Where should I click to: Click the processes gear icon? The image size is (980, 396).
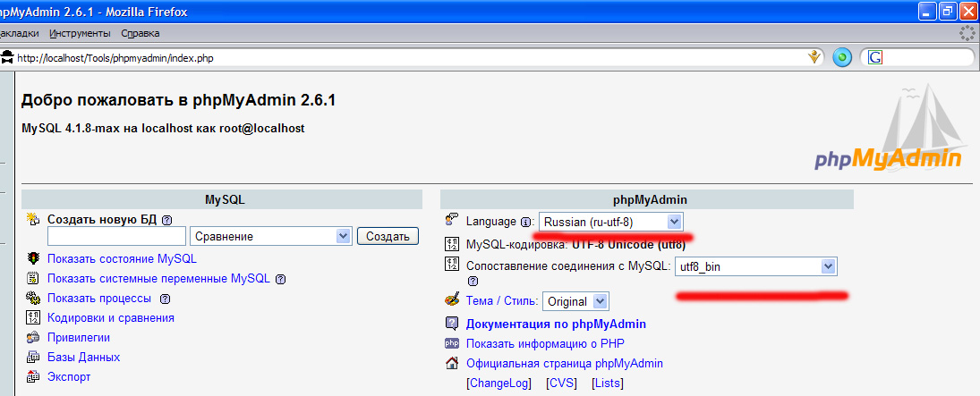32,298
